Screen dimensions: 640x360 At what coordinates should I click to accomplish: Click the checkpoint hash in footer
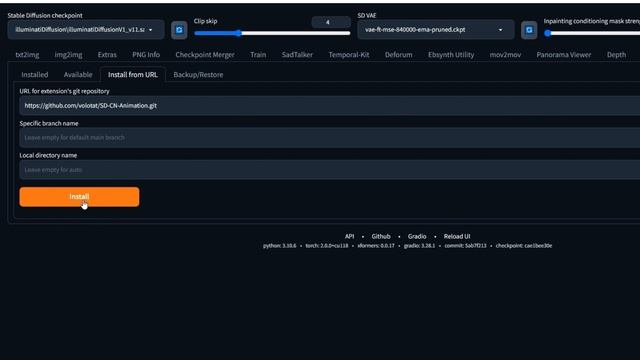(x=524, y=246)
